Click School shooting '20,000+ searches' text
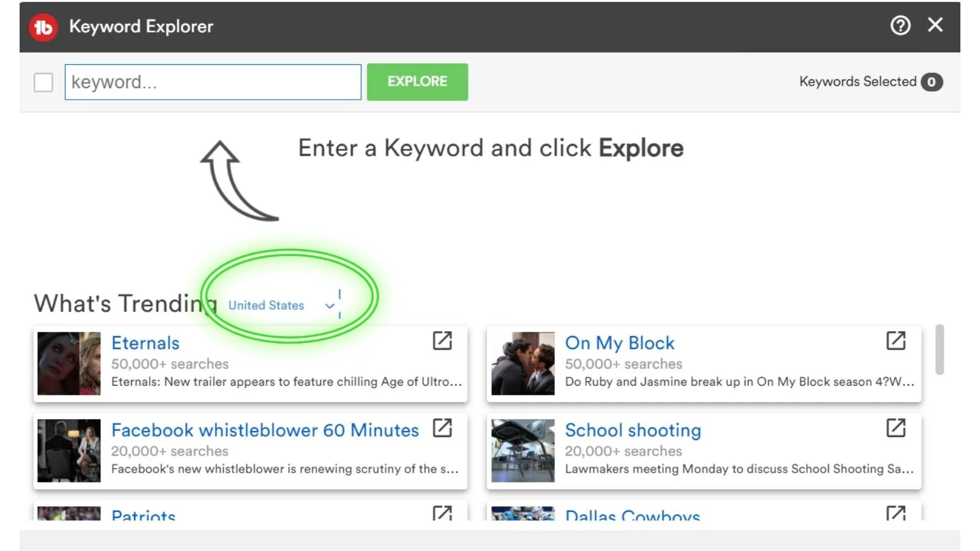This screenshot has width=980, height=551. [x=624, y=451]
